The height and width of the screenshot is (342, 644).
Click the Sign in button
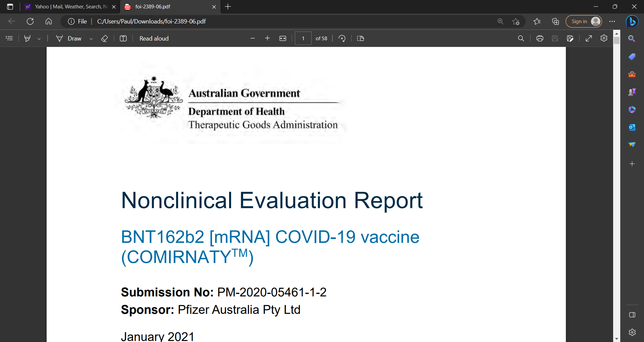click(x=584, y=21)
